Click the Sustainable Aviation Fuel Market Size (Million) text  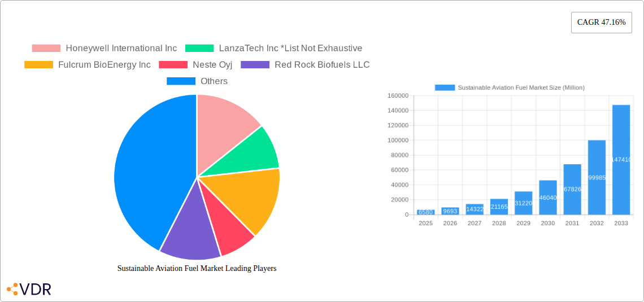(x=521, y=87)
